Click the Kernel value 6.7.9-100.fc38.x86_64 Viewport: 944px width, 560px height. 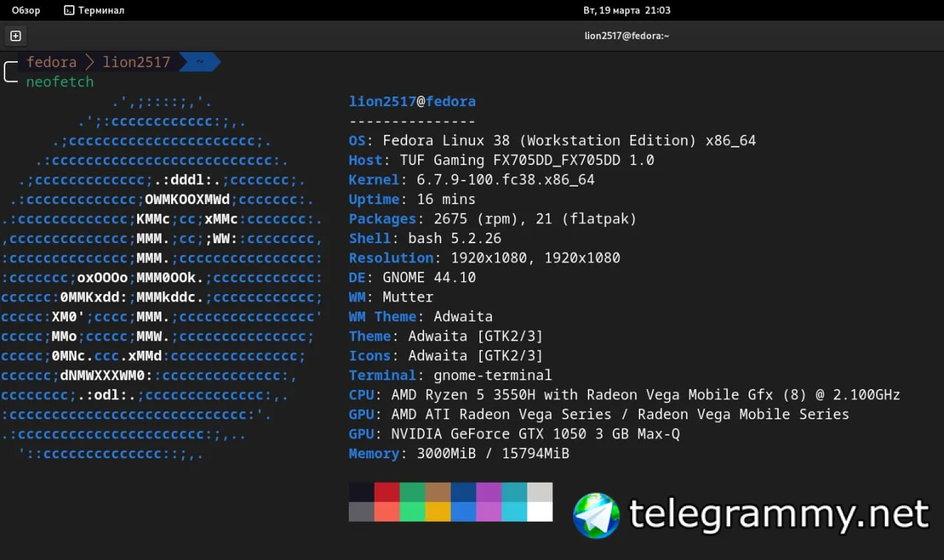click(506, 180)
